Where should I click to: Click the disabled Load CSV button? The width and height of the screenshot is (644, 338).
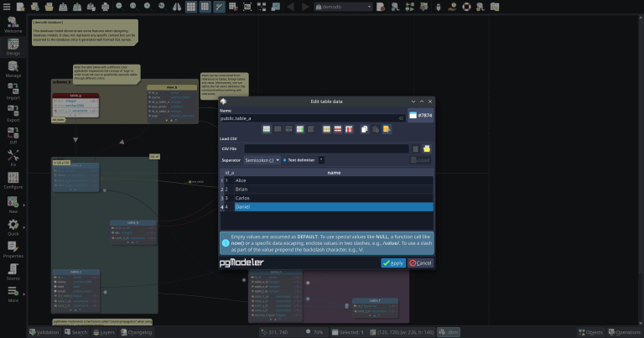[x=420, y=160]
